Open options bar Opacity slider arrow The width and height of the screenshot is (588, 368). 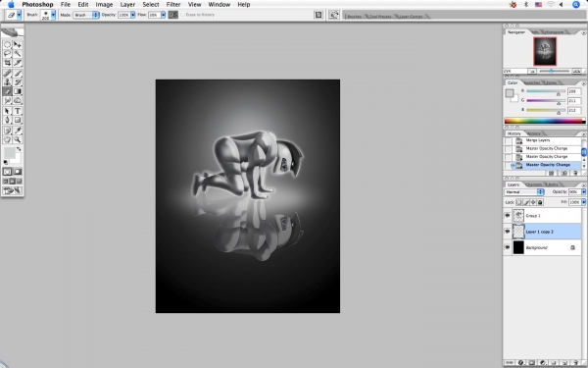coord(133,15)
